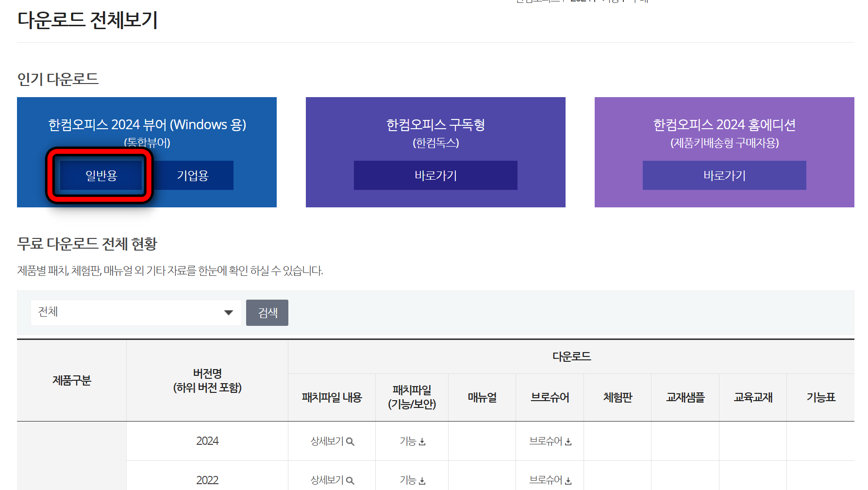Click the dropdown arrow of the 전체 selector
This screenshot has height=490, width=868.
229,313
